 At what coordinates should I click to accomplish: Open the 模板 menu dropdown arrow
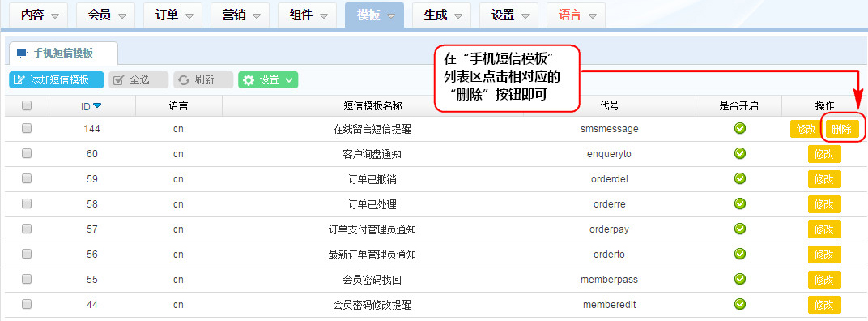point(391,16)
